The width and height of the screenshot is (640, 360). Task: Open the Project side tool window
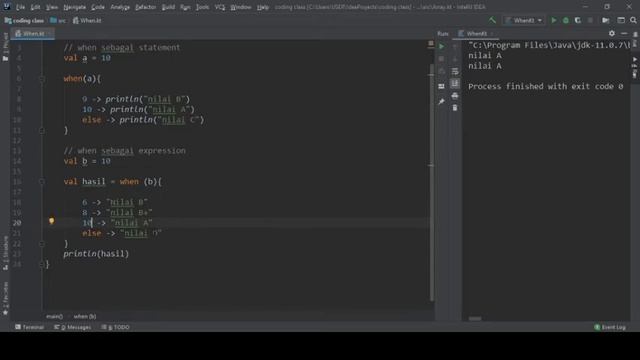pos(5,47)
